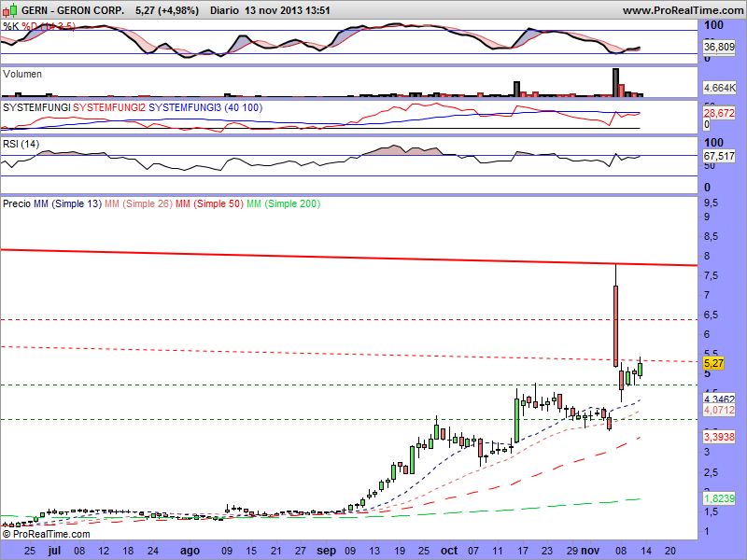
Task: Click the 36,809 stochastic value label
Action: 719,47
